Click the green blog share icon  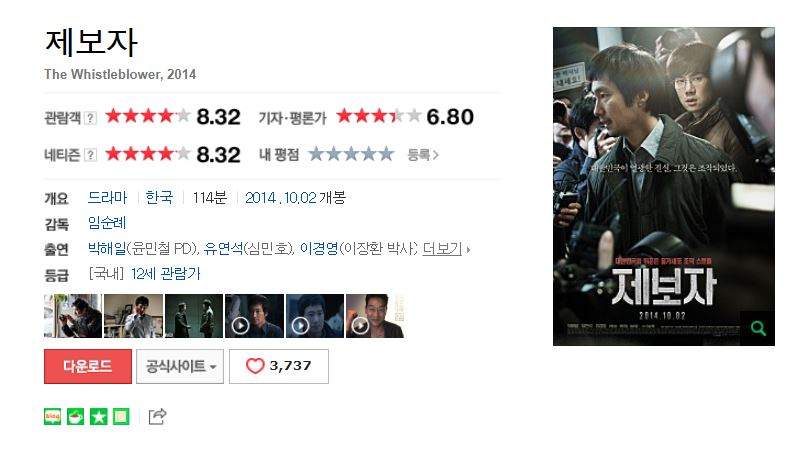53,417
